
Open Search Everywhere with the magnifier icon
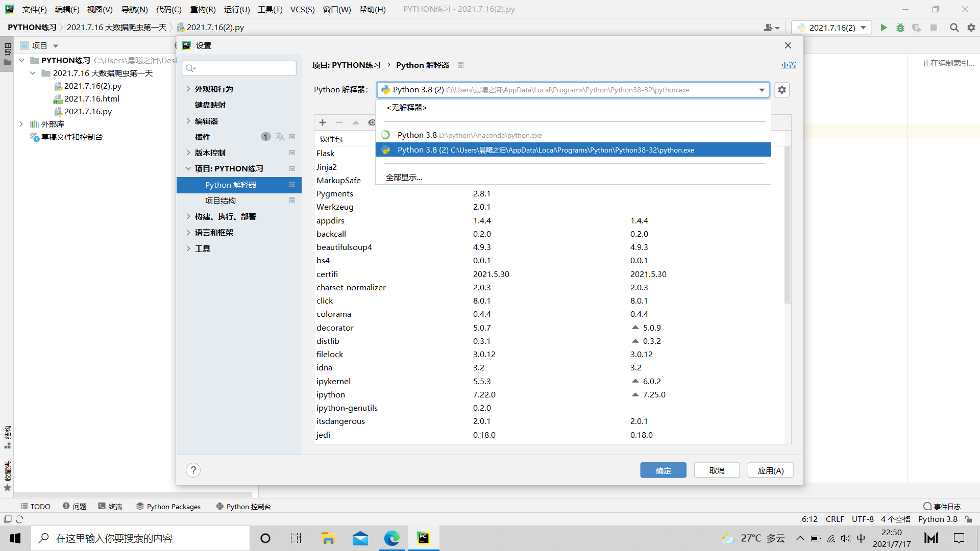tap(954, 28)
